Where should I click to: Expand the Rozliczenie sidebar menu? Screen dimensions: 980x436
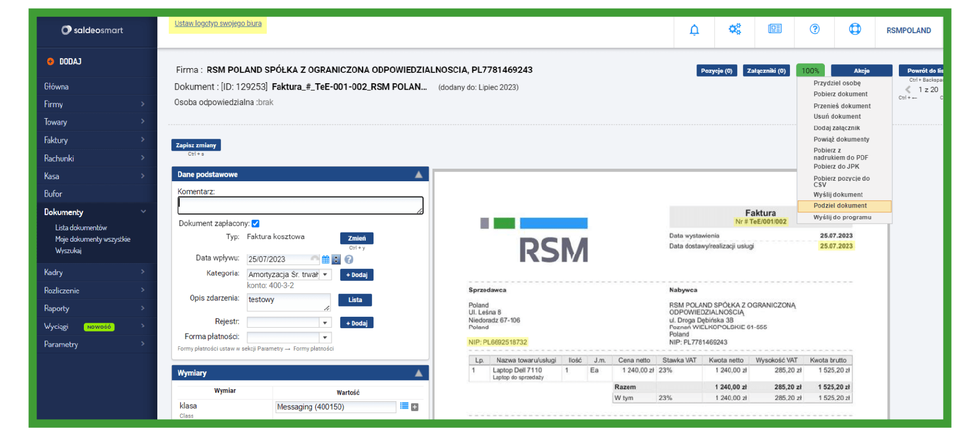(x=96, y=291)
